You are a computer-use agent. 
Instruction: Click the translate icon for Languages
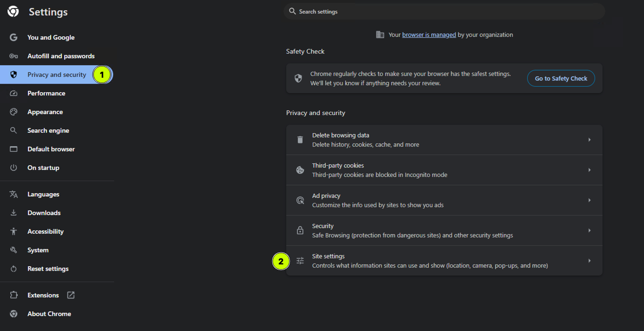point(13,194)
